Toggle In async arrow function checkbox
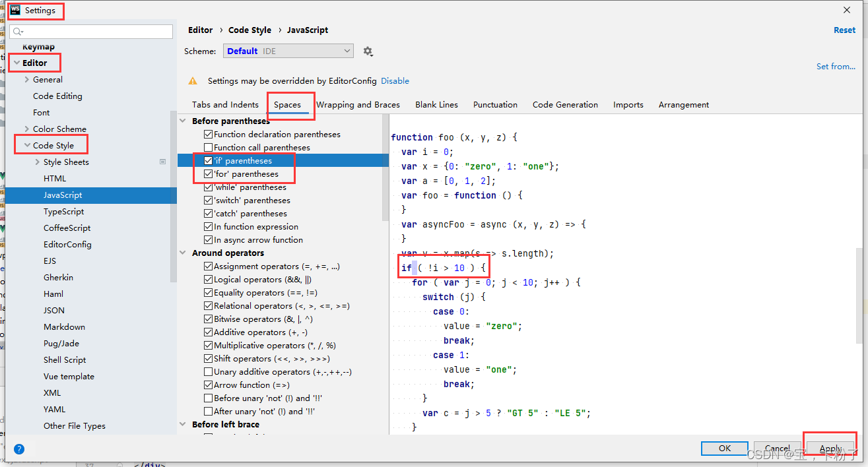Viewport: 868px width, 467px height. [209, 240]
